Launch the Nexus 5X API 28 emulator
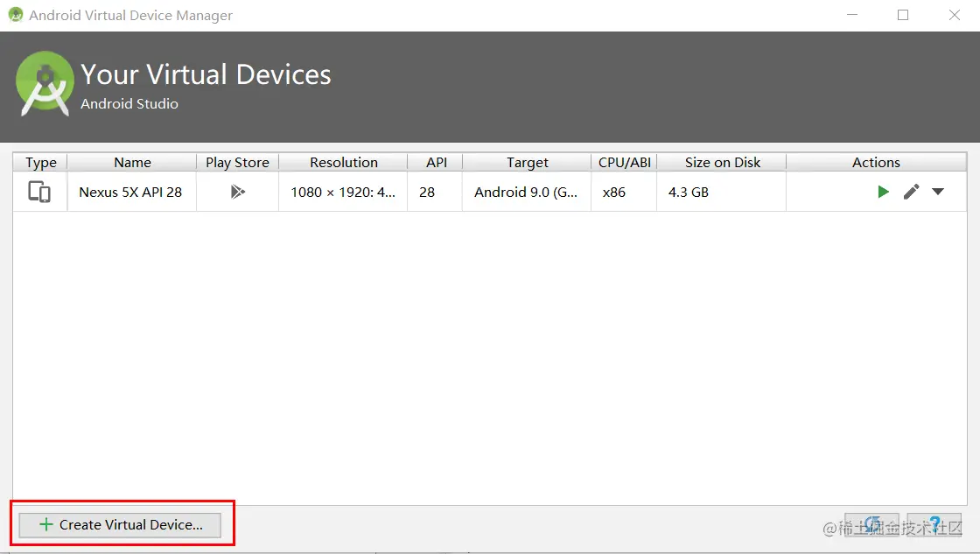The height and width of the screenshot is (554, 980). [883, 192]
